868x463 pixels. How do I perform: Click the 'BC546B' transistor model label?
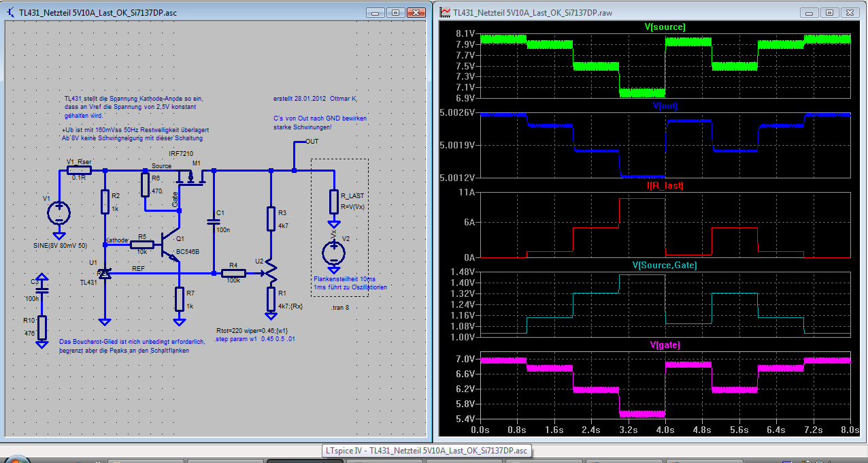click(x=188, y=251)
